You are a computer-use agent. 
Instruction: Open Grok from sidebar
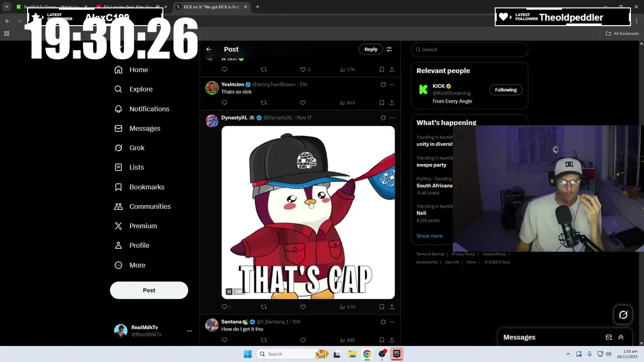tap(129, 148)
